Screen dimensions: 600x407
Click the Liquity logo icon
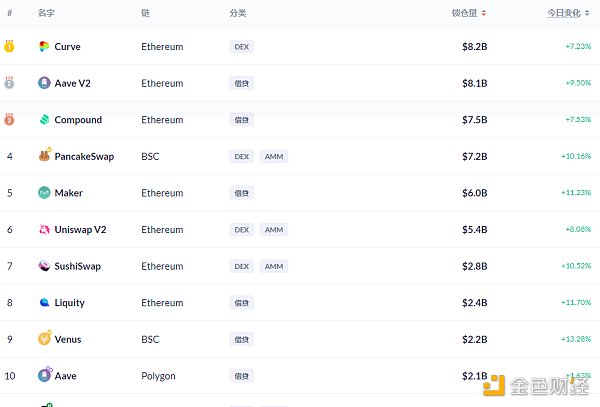pos(44,303)
